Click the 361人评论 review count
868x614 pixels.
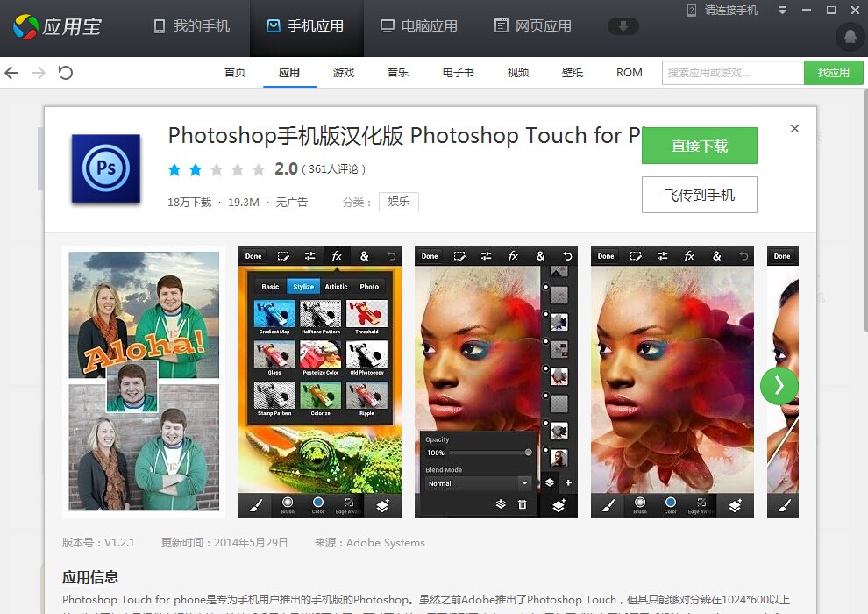(334, 169)
